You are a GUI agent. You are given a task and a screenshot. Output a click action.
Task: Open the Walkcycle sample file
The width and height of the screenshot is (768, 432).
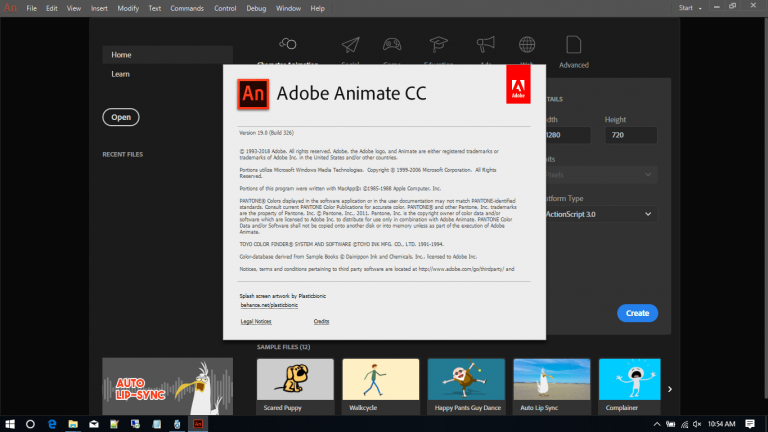(x=381, y=386)
